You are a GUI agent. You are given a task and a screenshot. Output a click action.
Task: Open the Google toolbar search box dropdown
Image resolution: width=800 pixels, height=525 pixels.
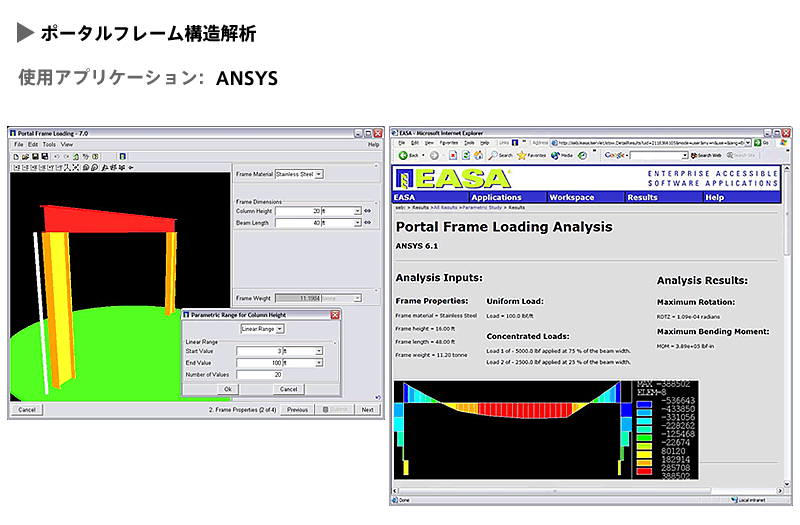[x=685, y=155]
